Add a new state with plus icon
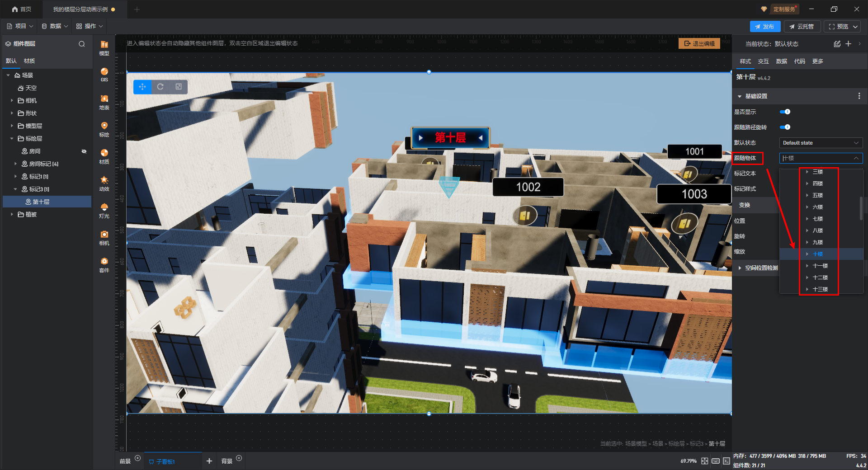Viewport: 868px width, 470px height. tap(849, 44)
